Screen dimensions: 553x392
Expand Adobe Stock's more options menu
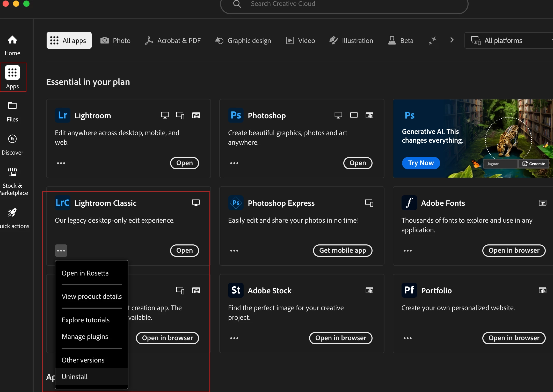234,338
